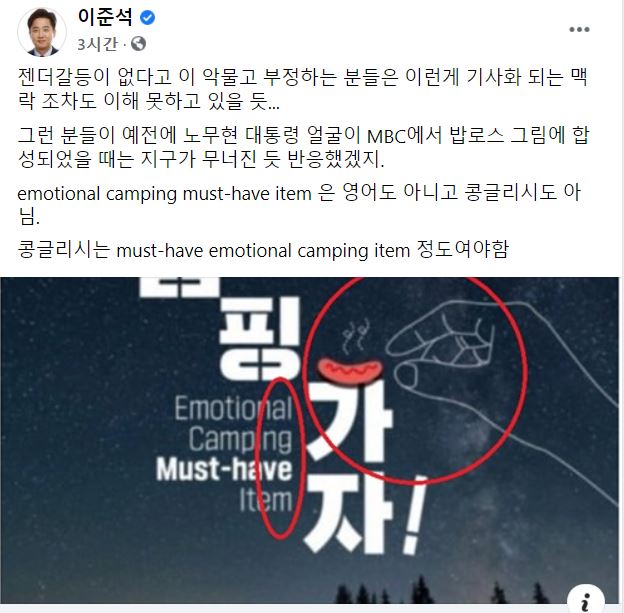This screenshot has height=613, width=624.
Task: Click the steam squiggles above the sausage
Action: [x=355, y=337]
